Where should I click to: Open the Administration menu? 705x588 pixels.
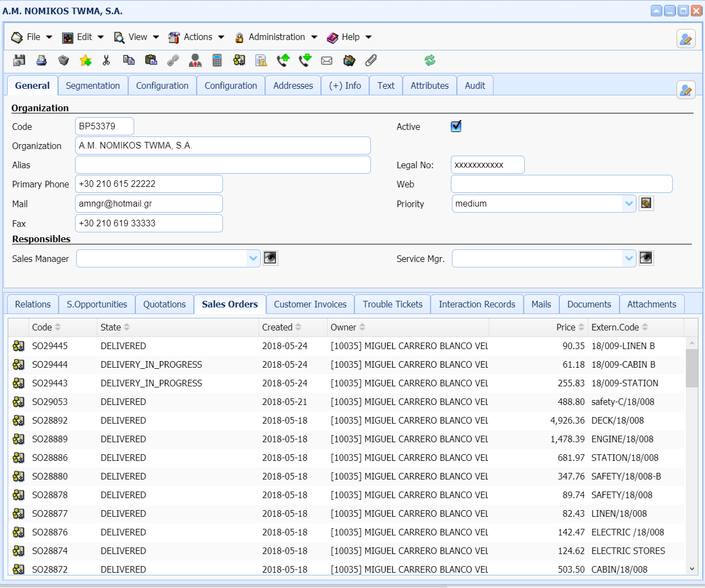(276, 37)
